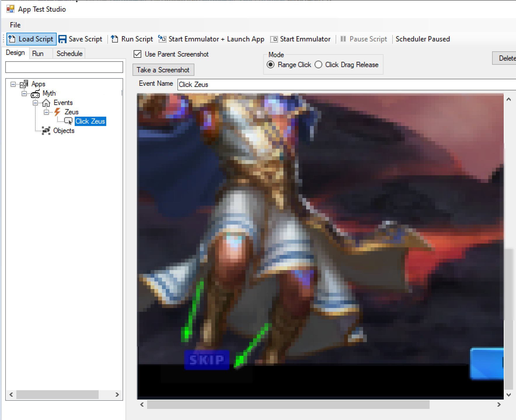The height and width of the screenshot is (420, 516).
Task: Click the search box above the tree
Action: 64,67
